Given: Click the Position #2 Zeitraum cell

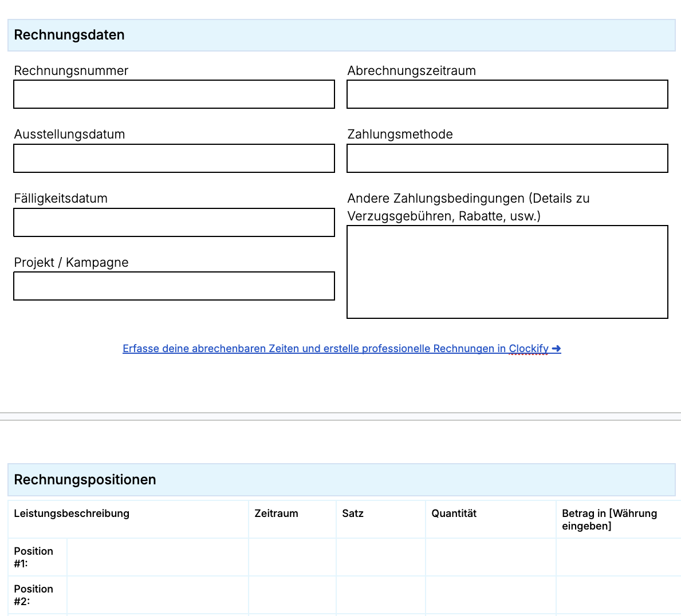Looking at the screenshot, I should coord(293,595).
